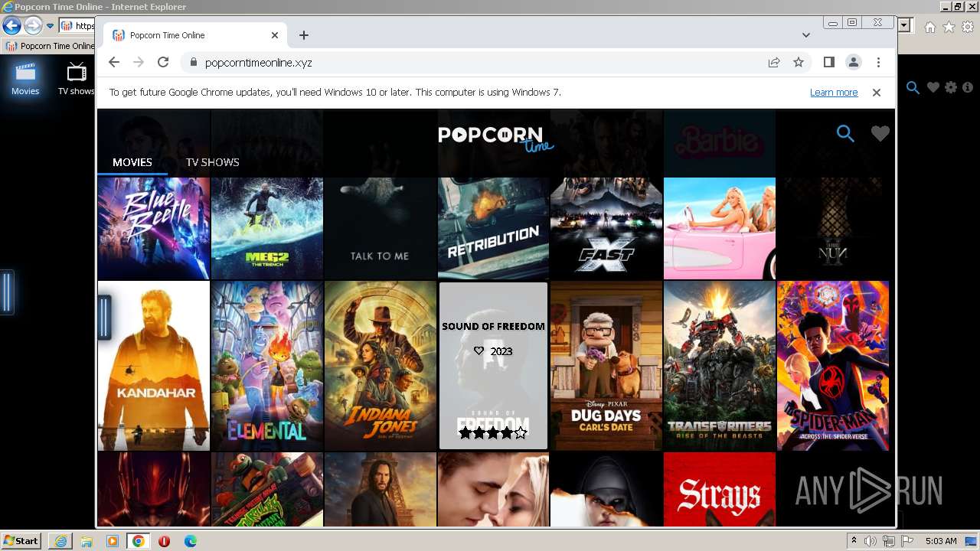
Task: Go forward in Internet Explorer
Action: click(32, 26)
